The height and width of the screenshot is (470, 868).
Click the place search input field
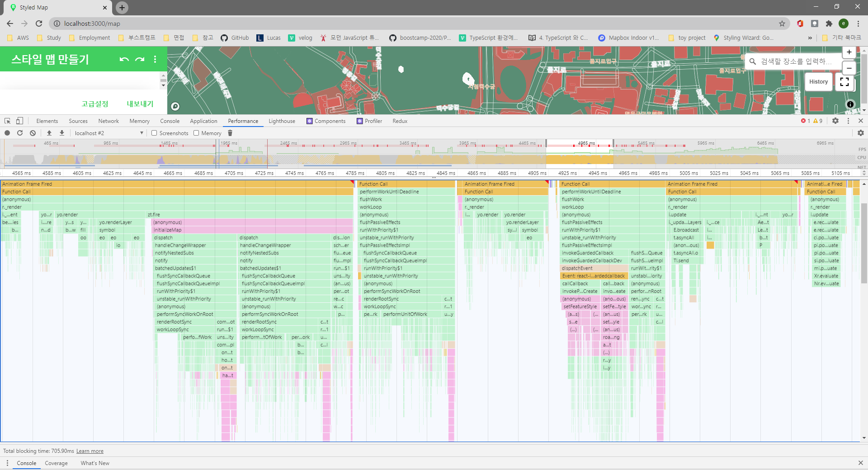794,61
